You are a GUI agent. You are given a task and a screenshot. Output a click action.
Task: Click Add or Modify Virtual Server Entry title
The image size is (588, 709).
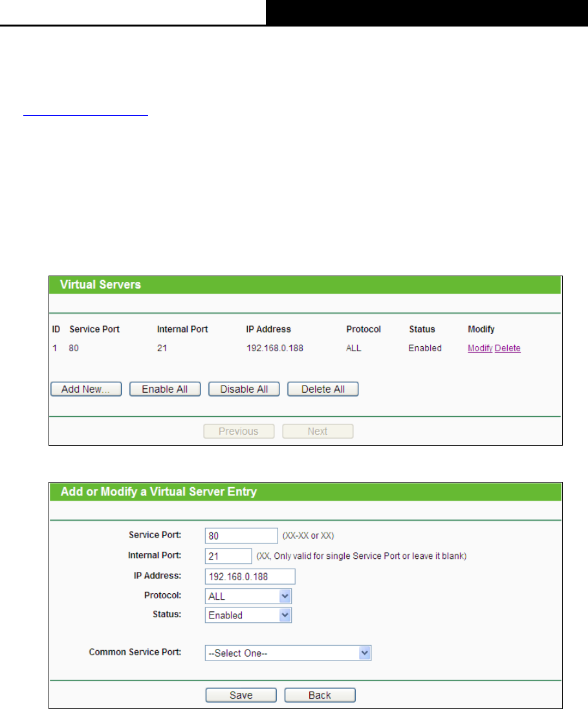(x=158, y=492)
